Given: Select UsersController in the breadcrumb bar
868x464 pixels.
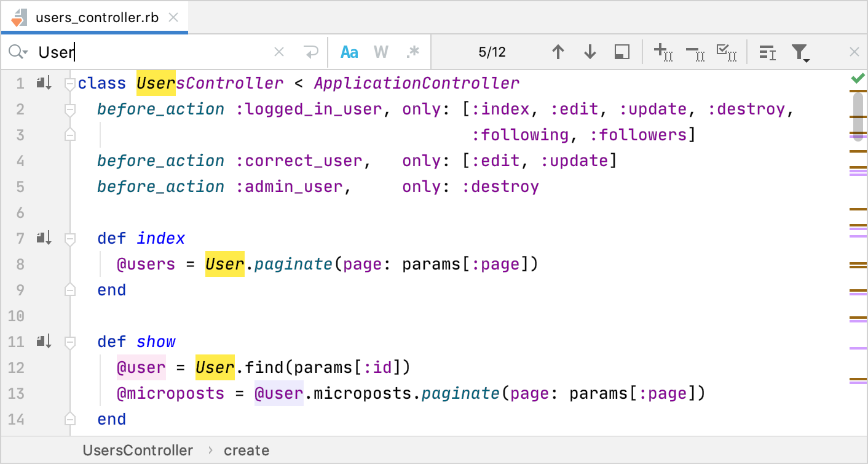Looking at the screenshot, I should point(138,450).
